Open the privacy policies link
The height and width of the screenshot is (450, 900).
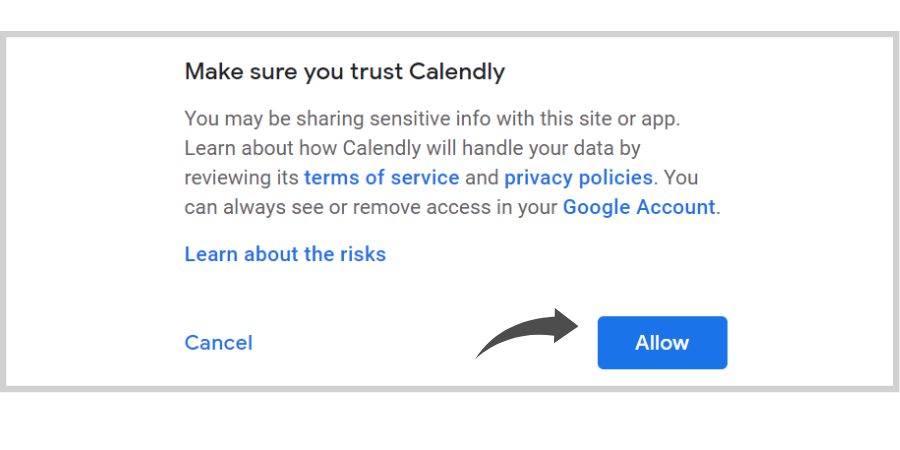pyautogui.click(x=578, y=177)
